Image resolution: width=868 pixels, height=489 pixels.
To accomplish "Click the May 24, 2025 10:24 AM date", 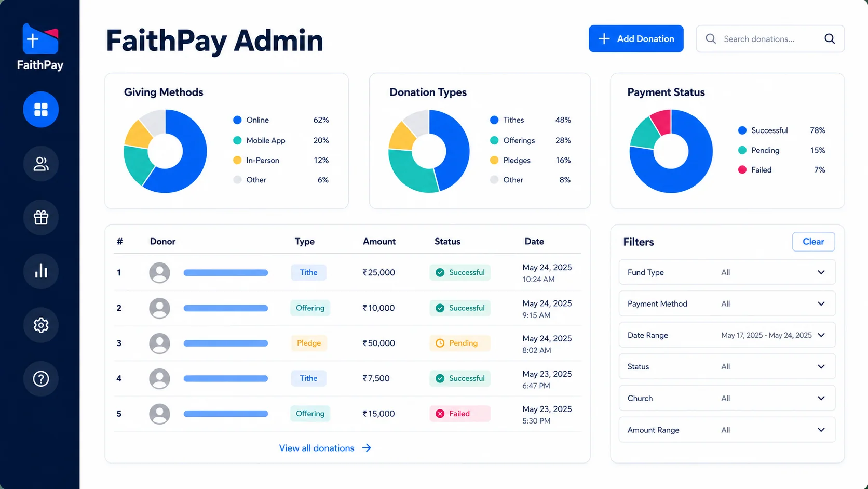I will (547, 273).
